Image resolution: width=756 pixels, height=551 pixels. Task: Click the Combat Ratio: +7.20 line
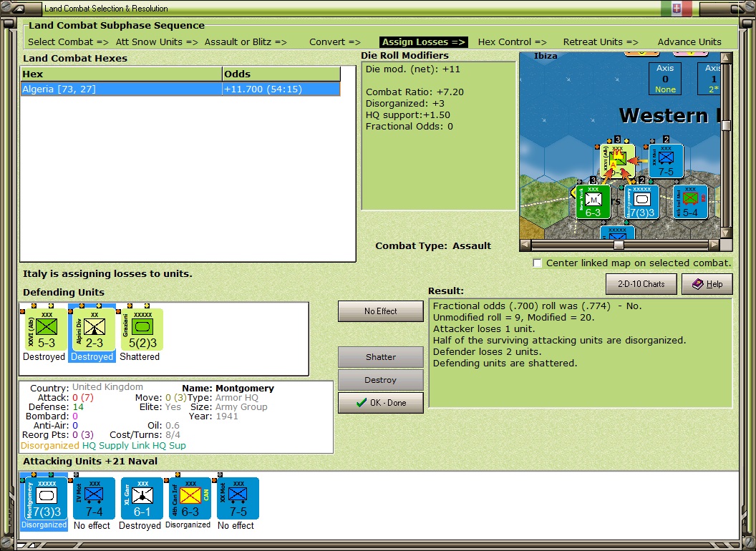(x=415, y=92)
